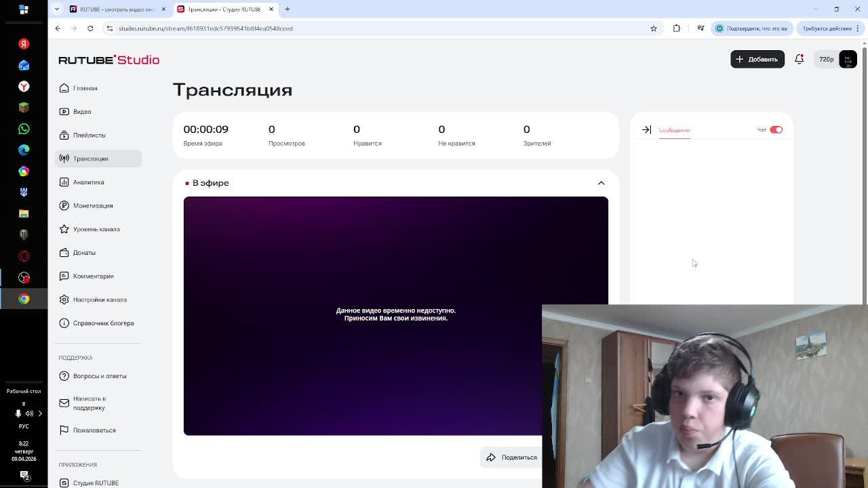Click the Поделиться share button
This screenshot has width=868, height=488.
coord(511,457)
